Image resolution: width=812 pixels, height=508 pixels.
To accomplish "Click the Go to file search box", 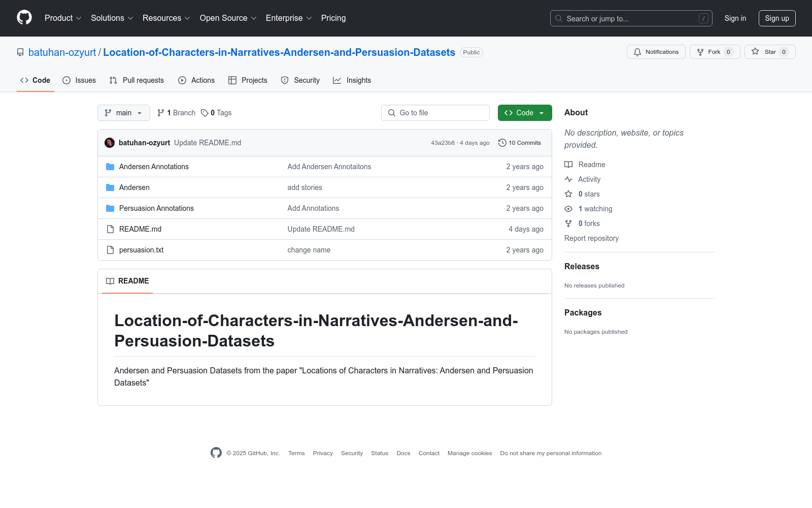I will 435,113.
